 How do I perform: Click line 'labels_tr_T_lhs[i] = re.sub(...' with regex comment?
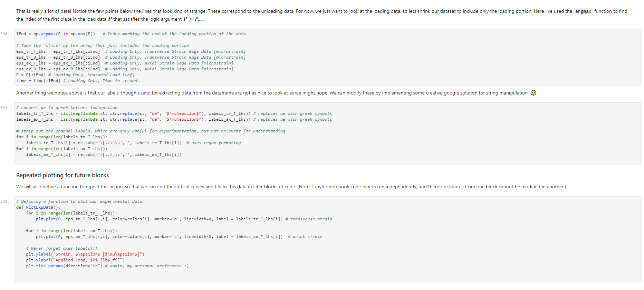(133, 143)
